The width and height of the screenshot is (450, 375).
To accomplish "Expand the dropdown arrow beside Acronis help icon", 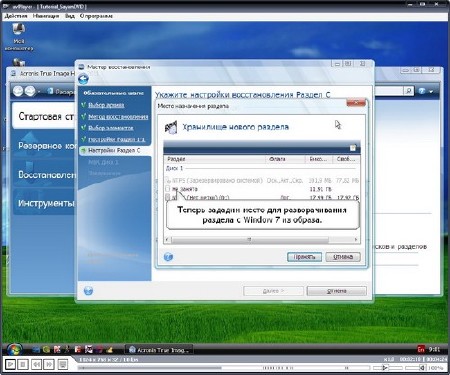I will point(431,91).
